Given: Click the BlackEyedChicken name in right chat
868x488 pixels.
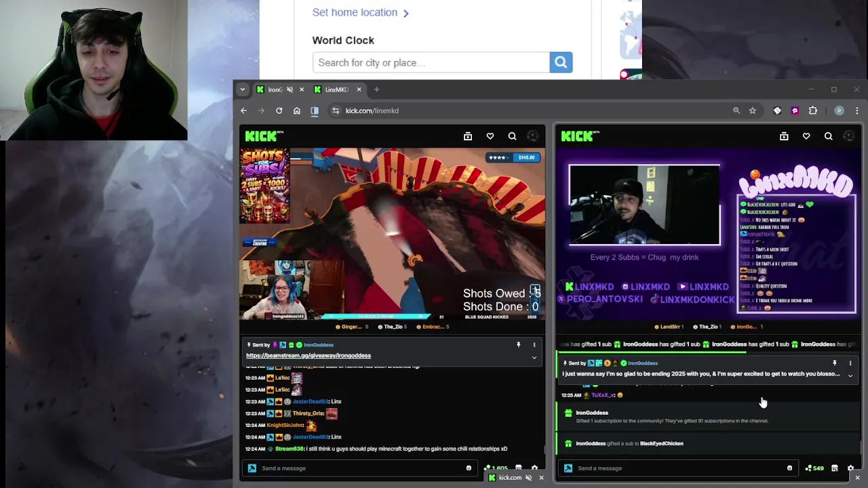Looking at the screenshot, I should tap(662, 443).
